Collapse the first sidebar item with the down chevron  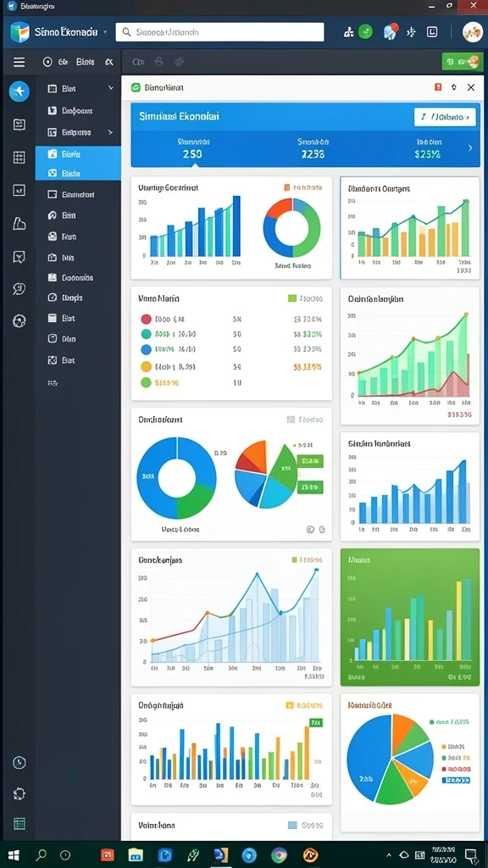tap(111, 88)
